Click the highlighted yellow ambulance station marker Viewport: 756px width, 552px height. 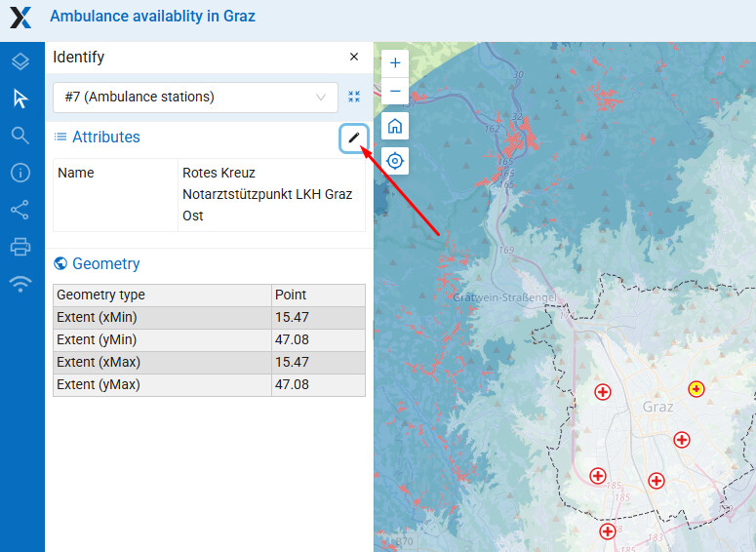click(x=696, y=389)
